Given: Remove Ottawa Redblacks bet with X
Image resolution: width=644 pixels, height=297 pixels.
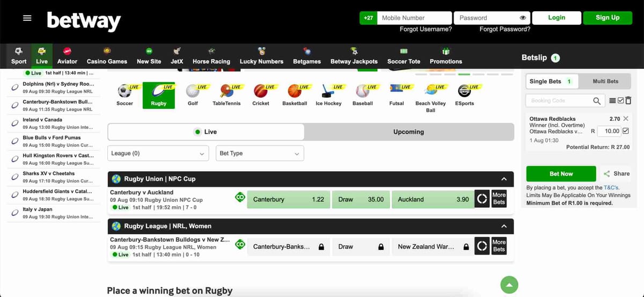Looking at the screenshot, I should point(626,118).
